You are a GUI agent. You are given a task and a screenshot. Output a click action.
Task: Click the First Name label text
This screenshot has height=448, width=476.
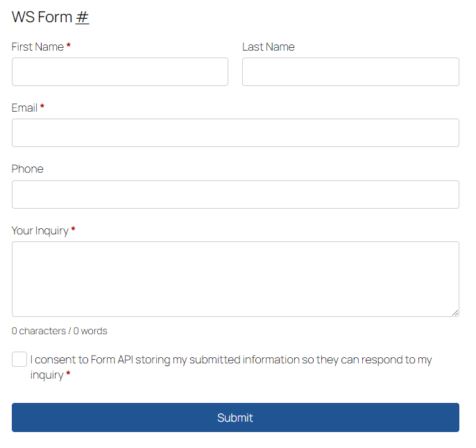click(x=37, y=47)
